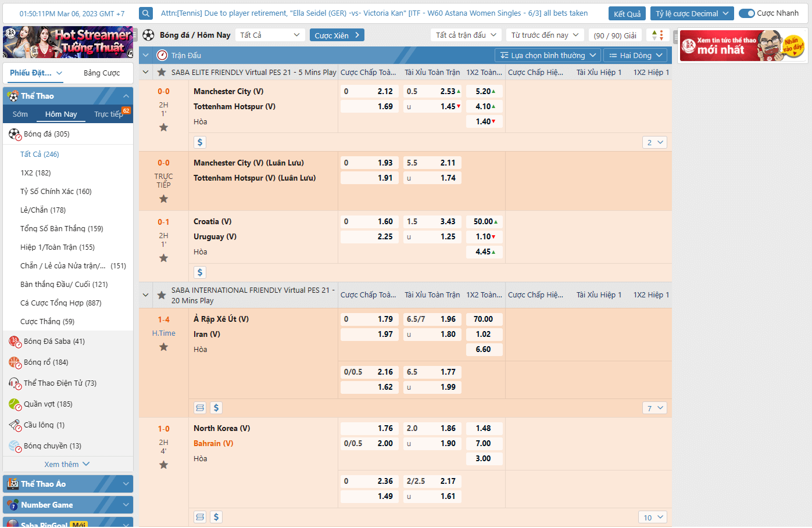Select Quần vợt (185) tennis

tap(68, 404)
